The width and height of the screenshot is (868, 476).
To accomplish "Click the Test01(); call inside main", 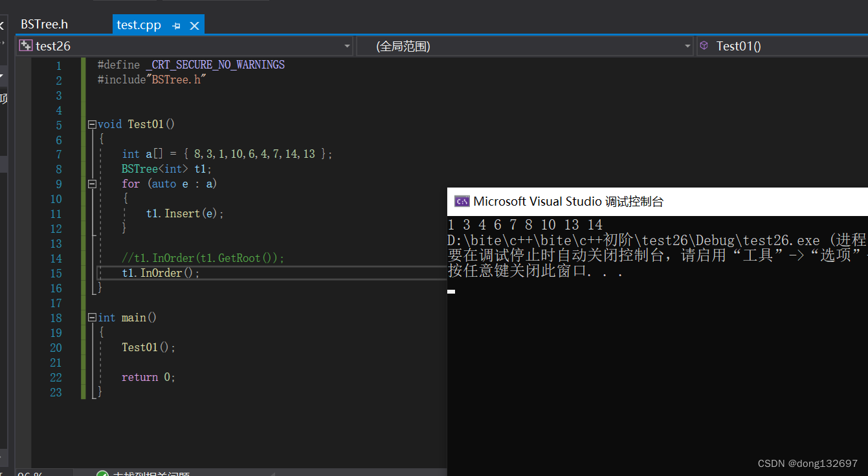I will 148,347.
